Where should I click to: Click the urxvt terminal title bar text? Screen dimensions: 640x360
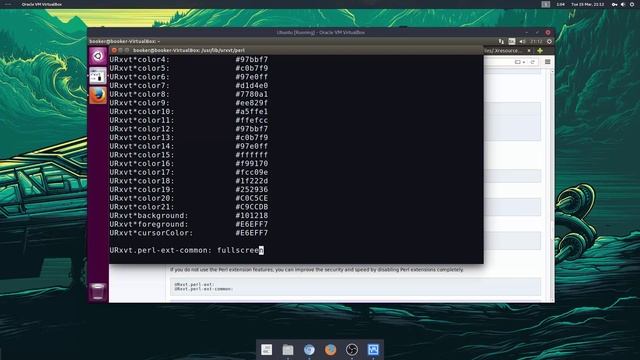point(189,50)
